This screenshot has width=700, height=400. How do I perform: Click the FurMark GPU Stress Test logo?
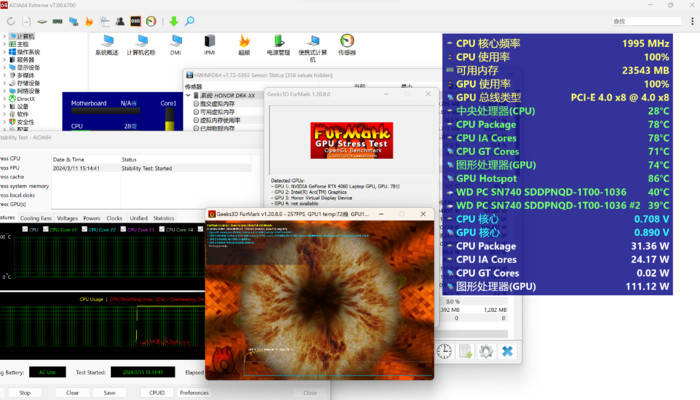click(x=352, y=141)
